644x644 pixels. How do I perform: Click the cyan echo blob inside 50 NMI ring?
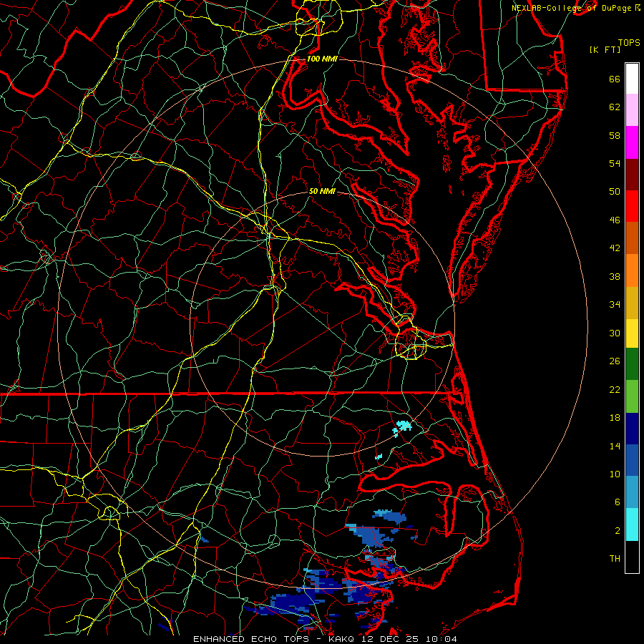click(x=402, y=427)
